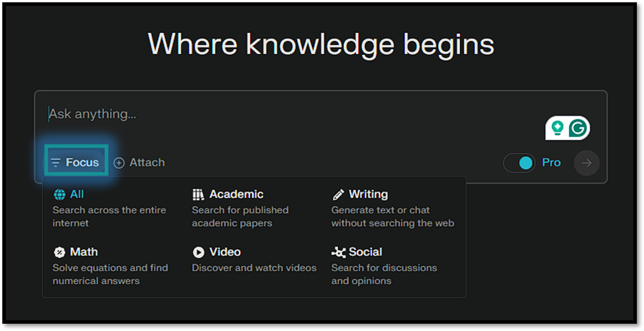
Task: Click the globe icon beside All
Action: click(x=60, y=195)
